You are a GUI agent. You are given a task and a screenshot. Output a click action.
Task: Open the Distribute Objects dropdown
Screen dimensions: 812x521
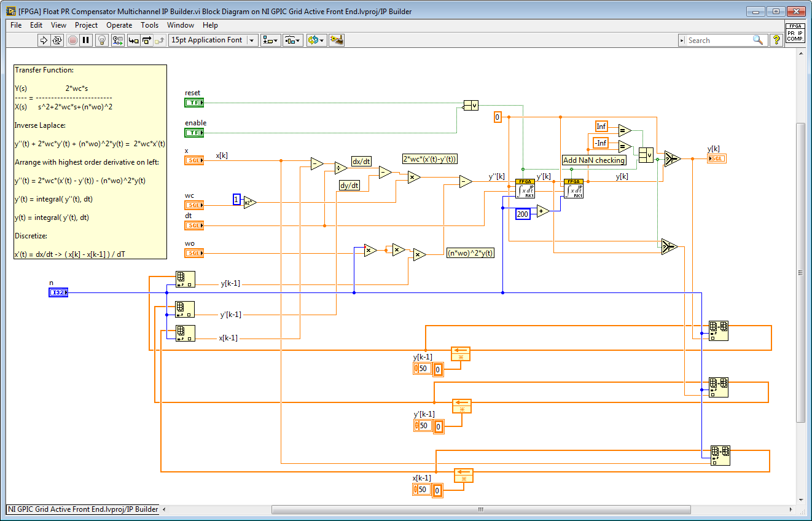click(292, 40)
